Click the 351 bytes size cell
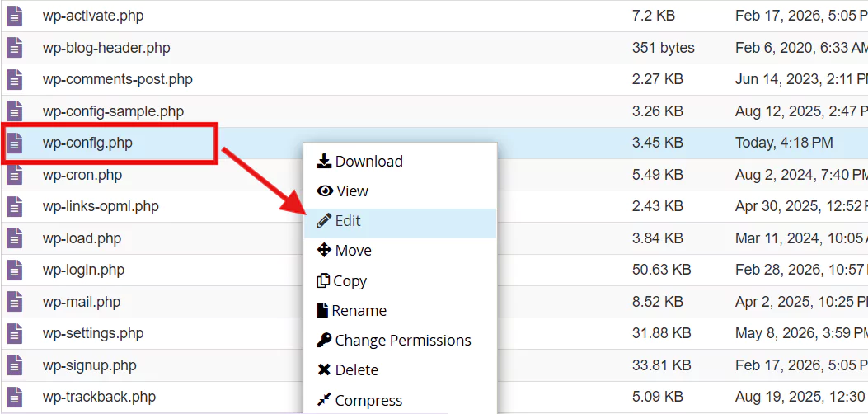Screen dimensions: 868x414 point(664,48)
